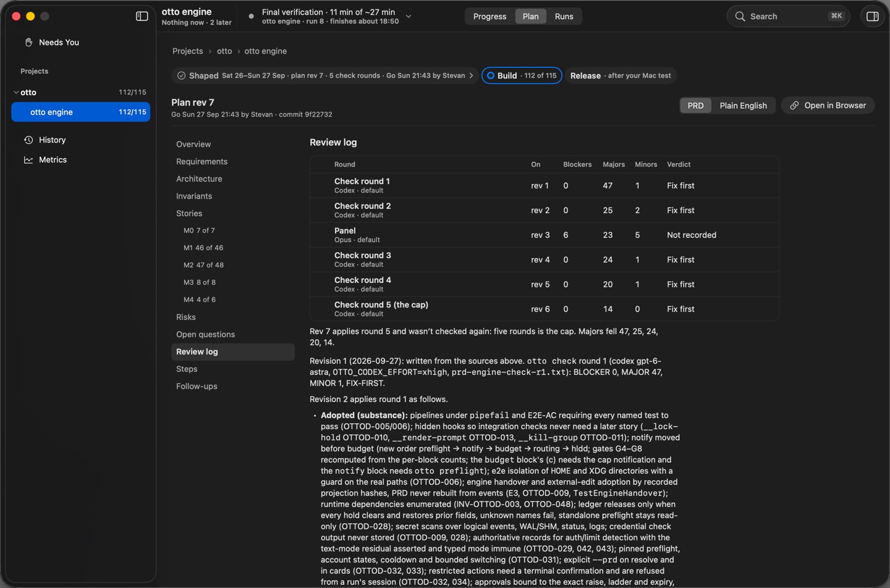Click Open in Browser button
The image size is (890, 588).
coord(828,106)
